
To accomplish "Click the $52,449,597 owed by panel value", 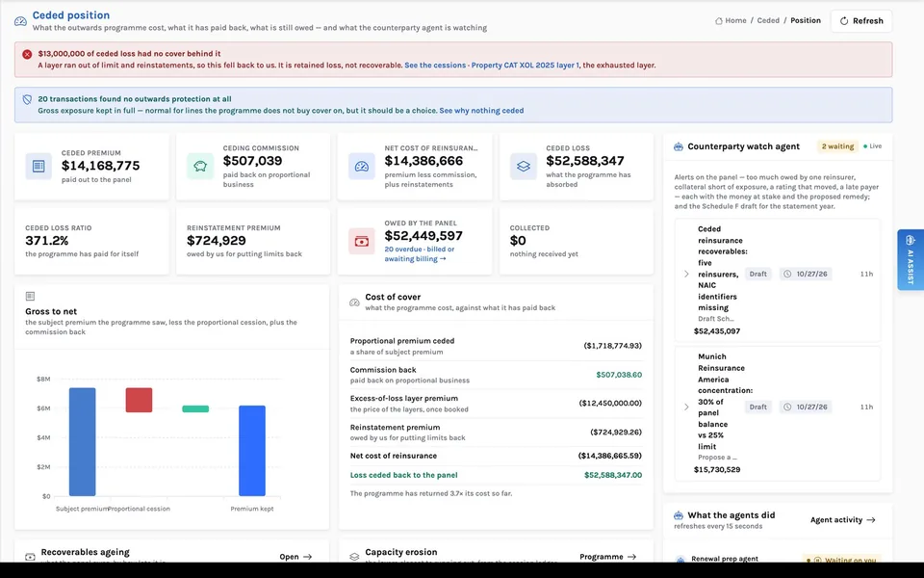I will pos(423,236).
